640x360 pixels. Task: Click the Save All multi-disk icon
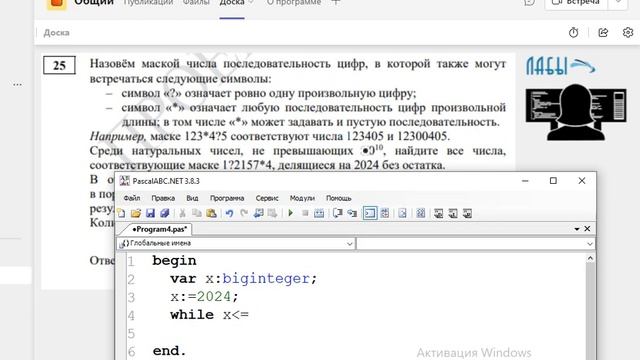click(x=165, y=213)
